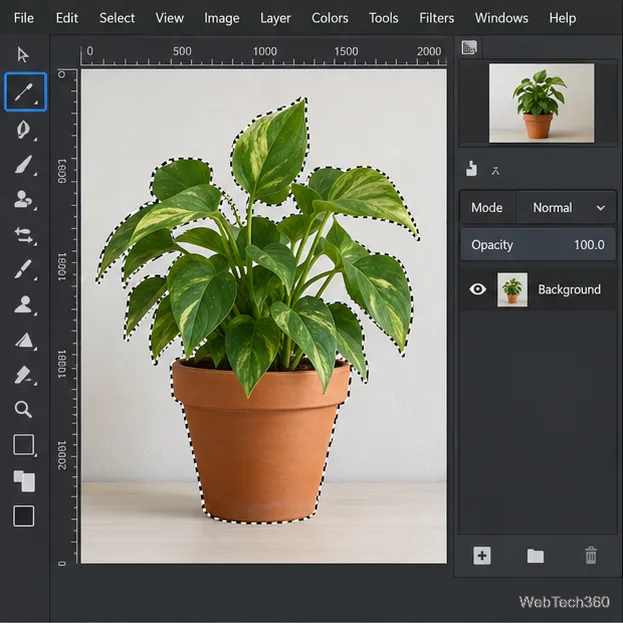Hide the Background layer with the eye icon
Viewport: 623px width, 623px height.
tap(478, 289)
